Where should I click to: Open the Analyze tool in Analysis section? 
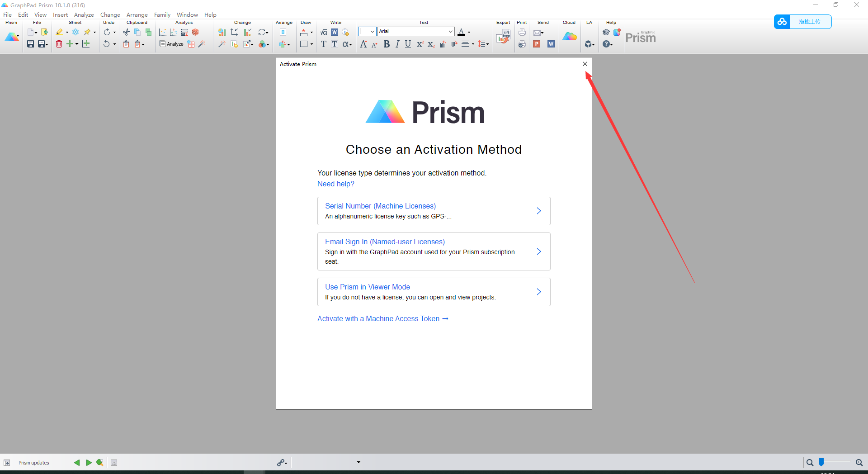[171, 44]
